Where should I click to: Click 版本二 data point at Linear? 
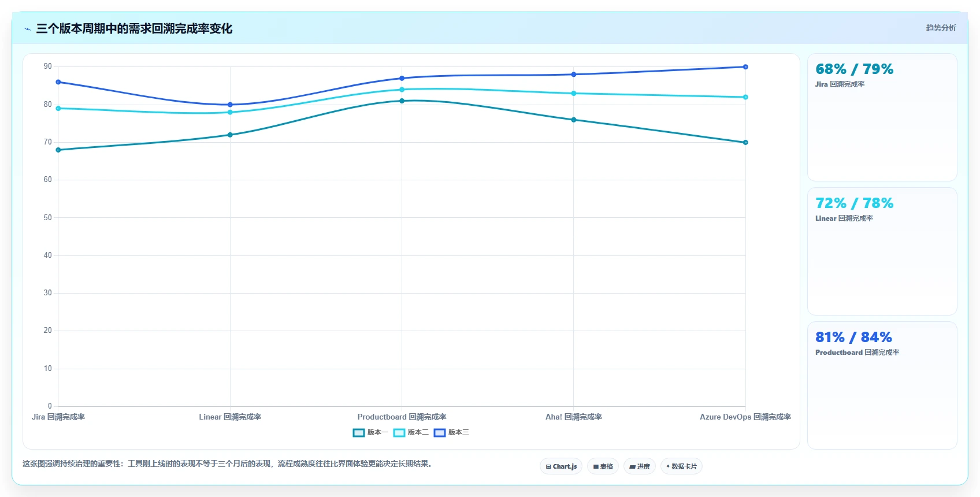pos(230,112)
